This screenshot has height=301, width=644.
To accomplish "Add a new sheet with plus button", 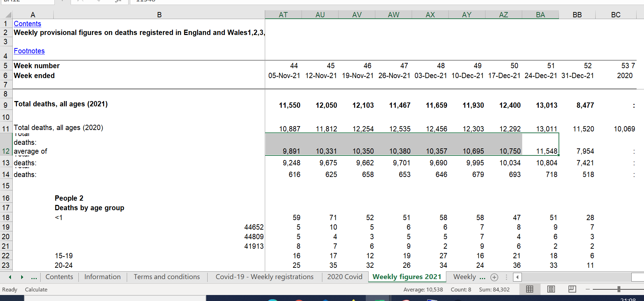I will (494, 277).
